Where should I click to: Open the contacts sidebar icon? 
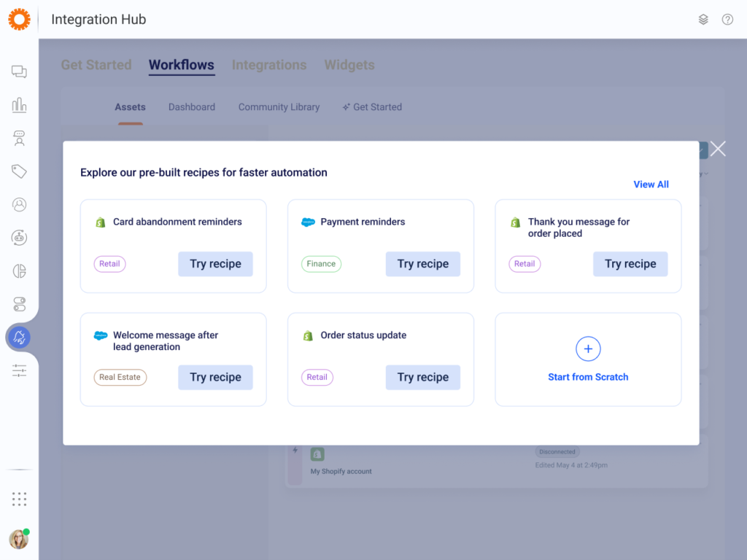coord(19,138)
